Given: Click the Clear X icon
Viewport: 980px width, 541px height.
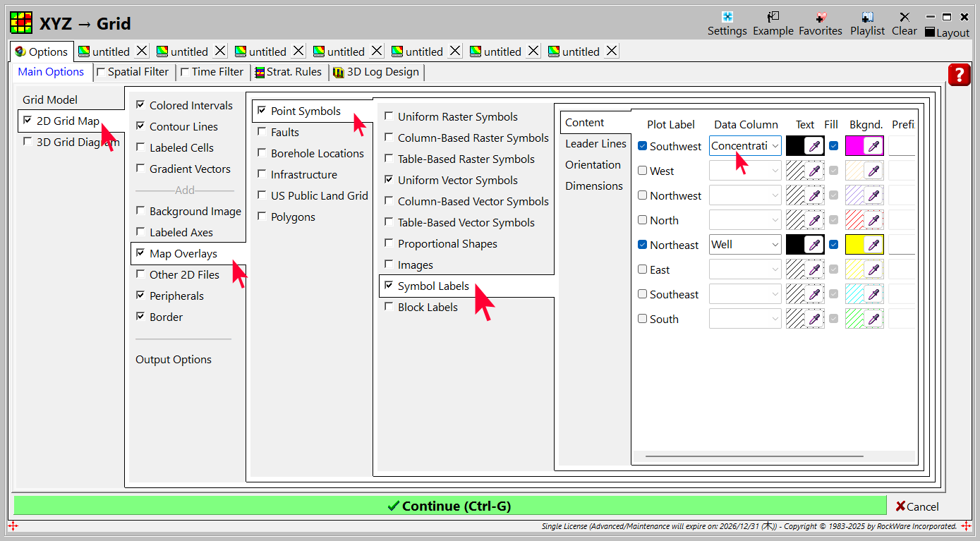Looking at the screenshot, I should [904, 18].
